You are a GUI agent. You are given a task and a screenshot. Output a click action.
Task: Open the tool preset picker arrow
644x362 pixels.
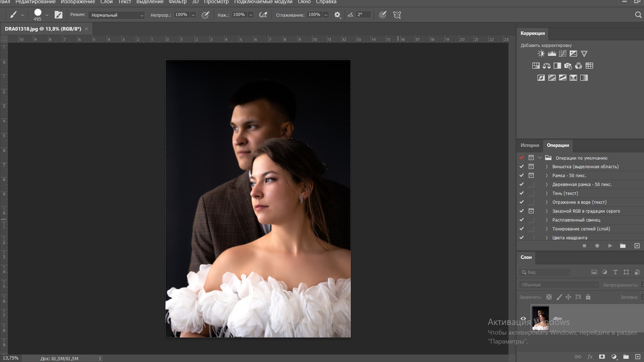[22, 15]
